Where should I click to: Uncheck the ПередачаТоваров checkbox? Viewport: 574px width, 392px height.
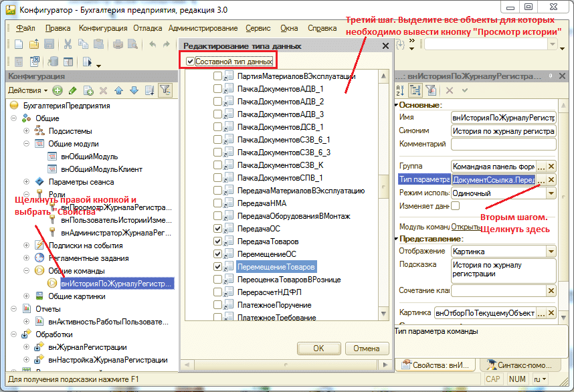pos(218,241)
